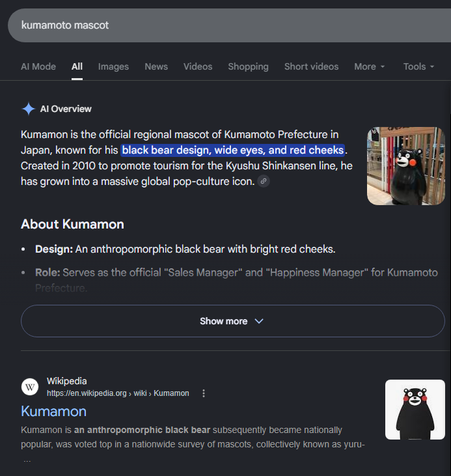The height and width of the screenshot is (476, 451).
Task: Click the search box containing kumamoto mascot
Action: [x=230, y=25]
